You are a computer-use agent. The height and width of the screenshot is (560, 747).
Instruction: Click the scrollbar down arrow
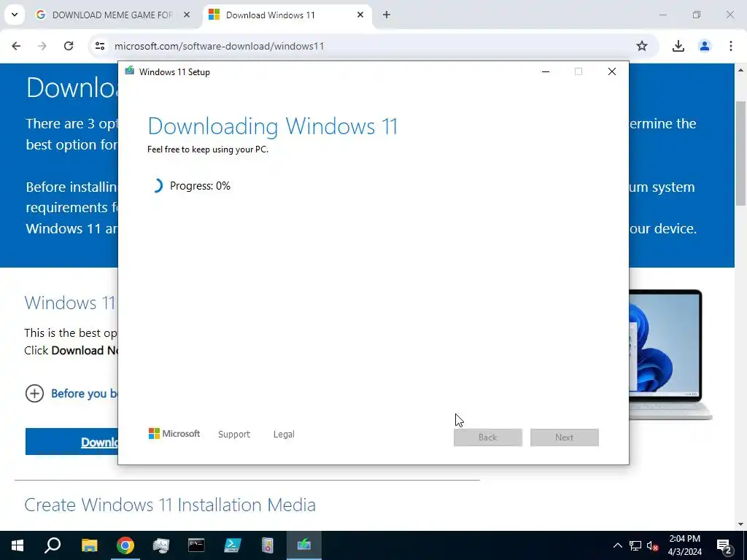(741, 524)
